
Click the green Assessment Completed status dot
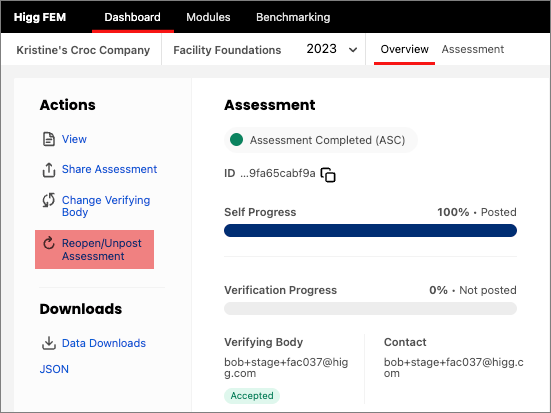click(236, 140)
